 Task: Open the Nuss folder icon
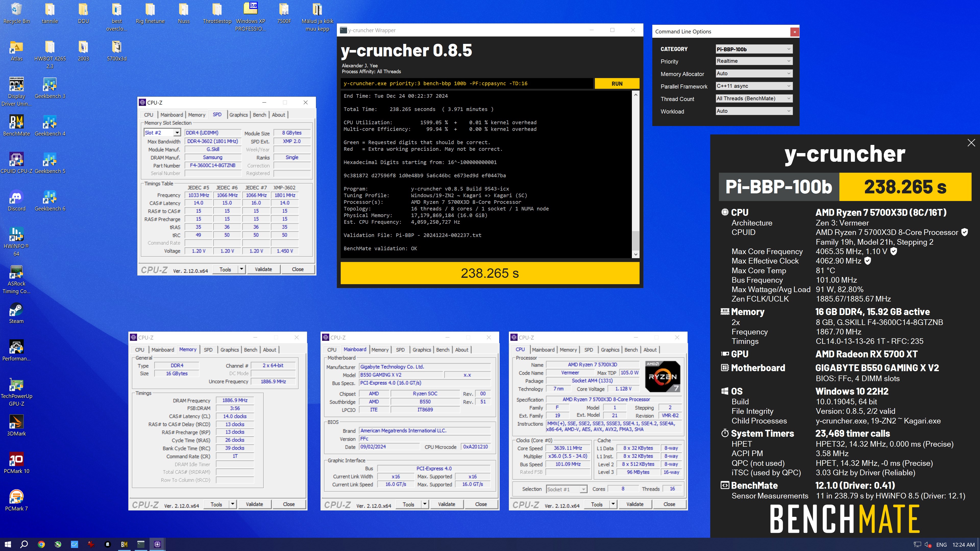pyautogui.click(x=184, y=13)
